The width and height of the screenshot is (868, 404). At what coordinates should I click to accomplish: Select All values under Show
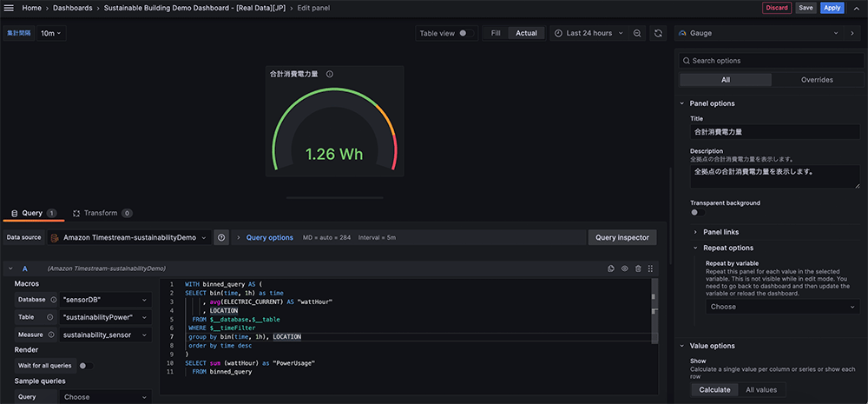(x=761, y=389)
